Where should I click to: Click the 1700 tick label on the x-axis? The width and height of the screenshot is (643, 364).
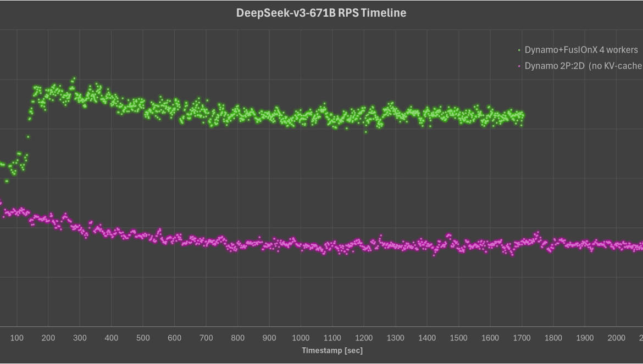pos(522,338)
